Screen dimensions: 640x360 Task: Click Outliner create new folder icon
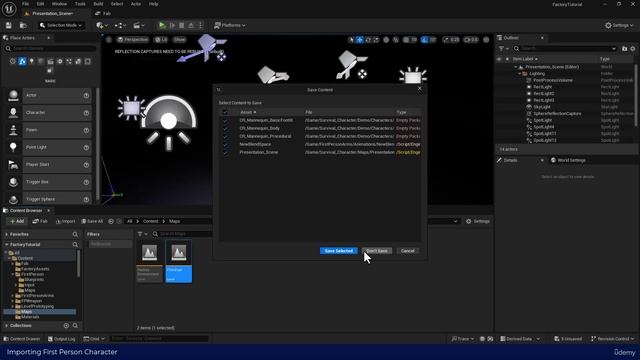pos(624,49)
